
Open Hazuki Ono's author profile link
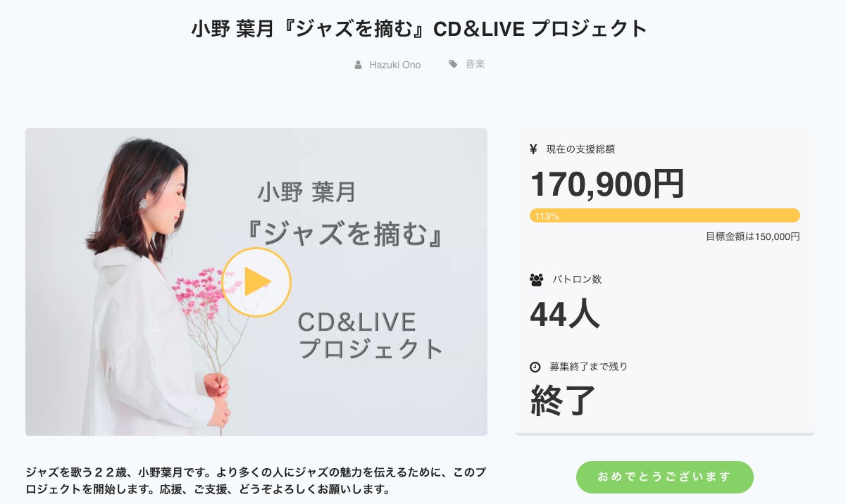point(394,65)
